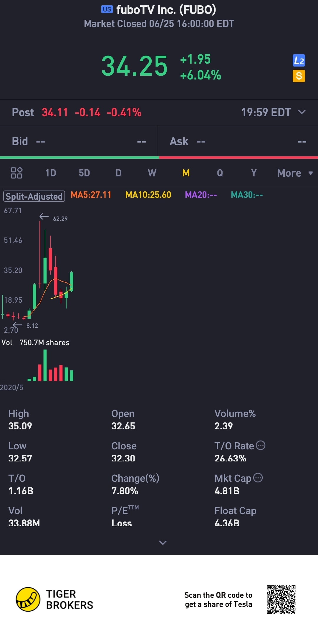Select the D daily chart tab
The width and height of the screenshot is (318, 644).
click(118, 173)
